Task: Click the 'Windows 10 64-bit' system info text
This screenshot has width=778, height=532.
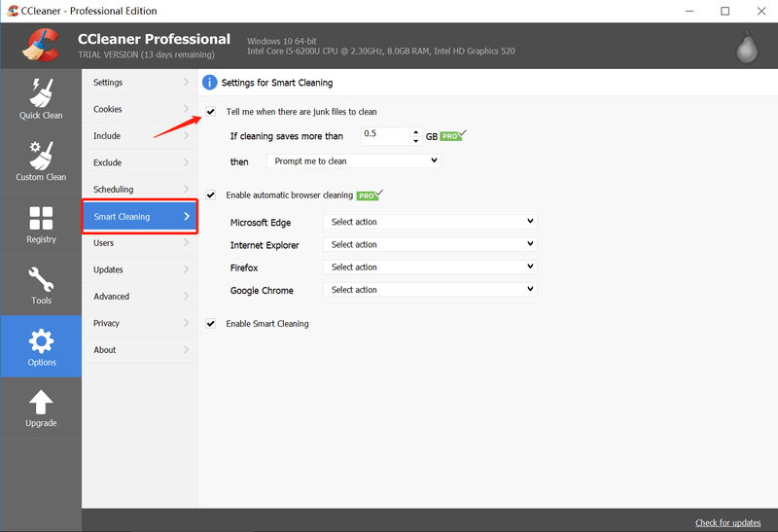Action: click(x=282, y=41)
